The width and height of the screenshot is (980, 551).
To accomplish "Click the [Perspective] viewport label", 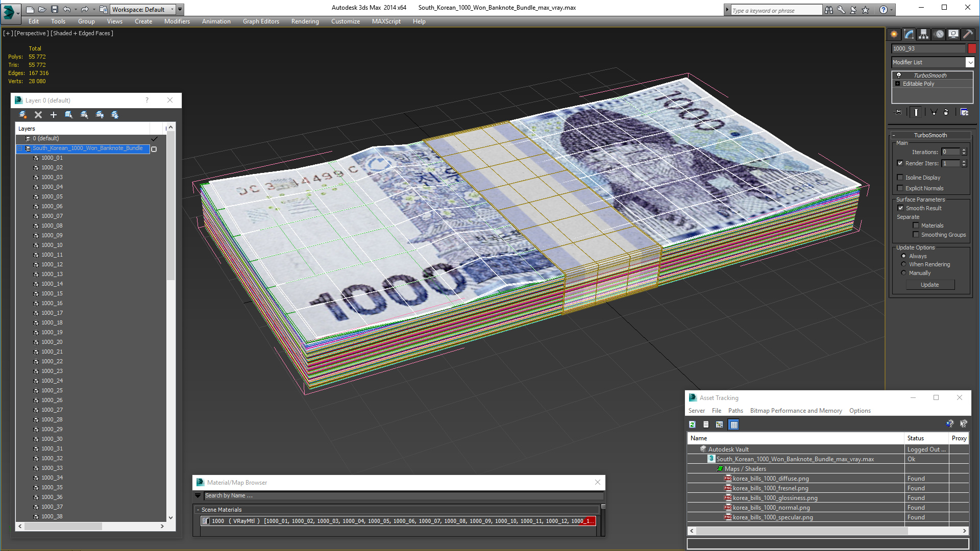I will tap(32, 33).
